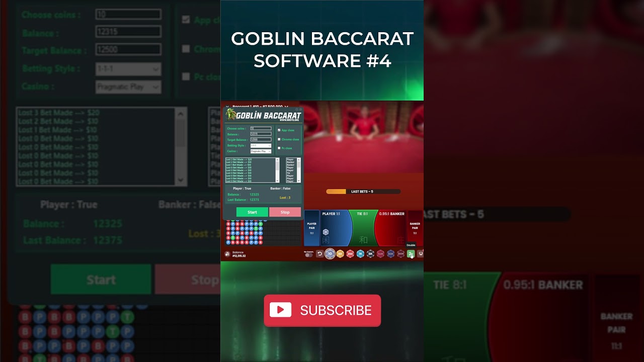Enable the Chrome close checkbox

click(279, 139)
